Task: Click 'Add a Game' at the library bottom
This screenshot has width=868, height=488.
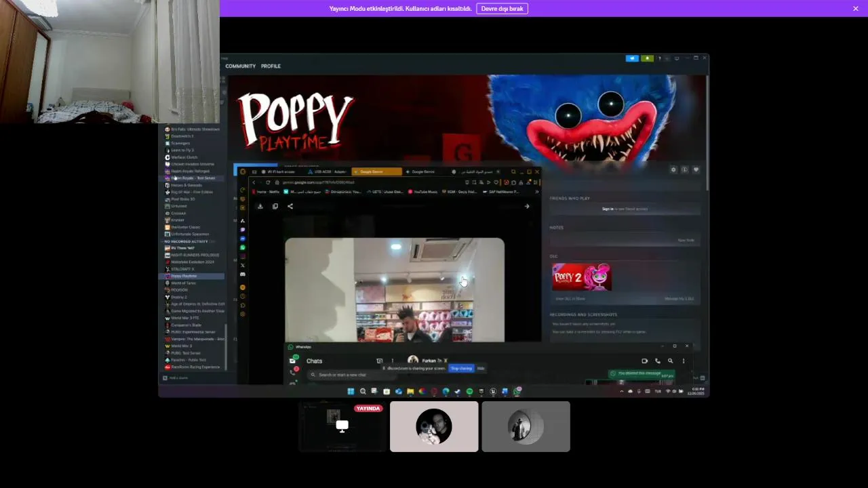Action: point(176,378)
